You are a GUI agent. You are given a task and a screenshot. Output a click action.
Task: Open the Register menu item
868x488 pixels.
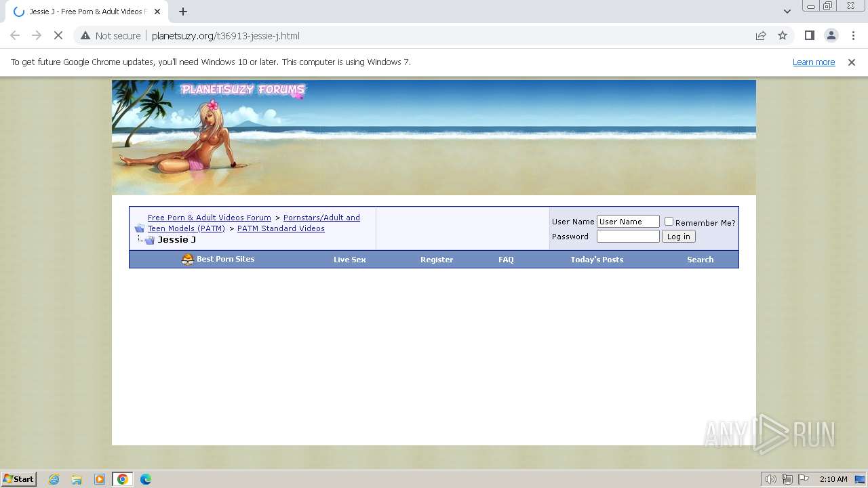tap(437, 260)
